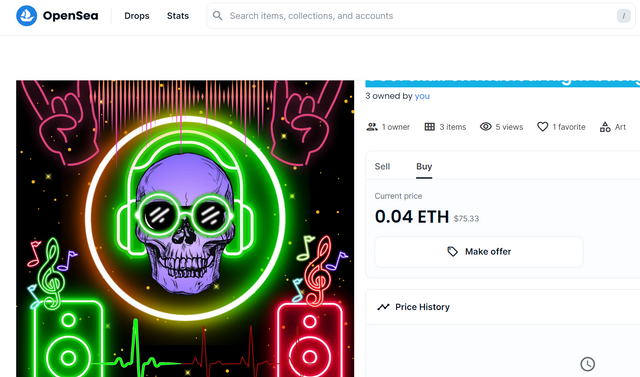This screenshot has height=377, width=640.
Task: Click the slash shortcut key badge
Action: pos(623,16)
